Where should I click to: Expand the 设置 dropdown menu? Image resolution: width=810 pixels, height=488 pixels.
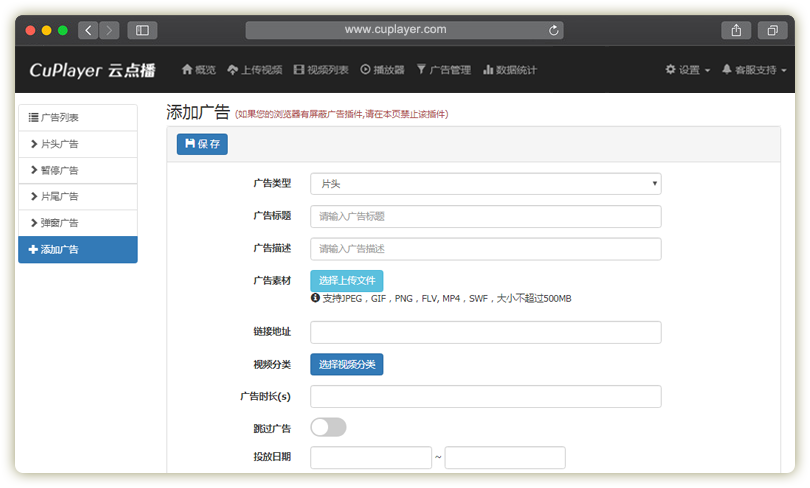(688, 70)
